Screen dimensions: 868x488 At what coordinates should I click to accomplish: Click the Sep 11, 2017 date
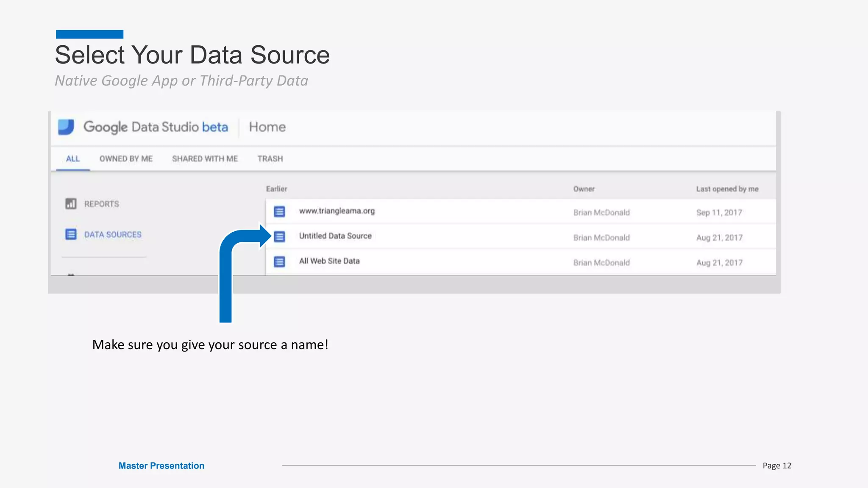coord(719,213)
